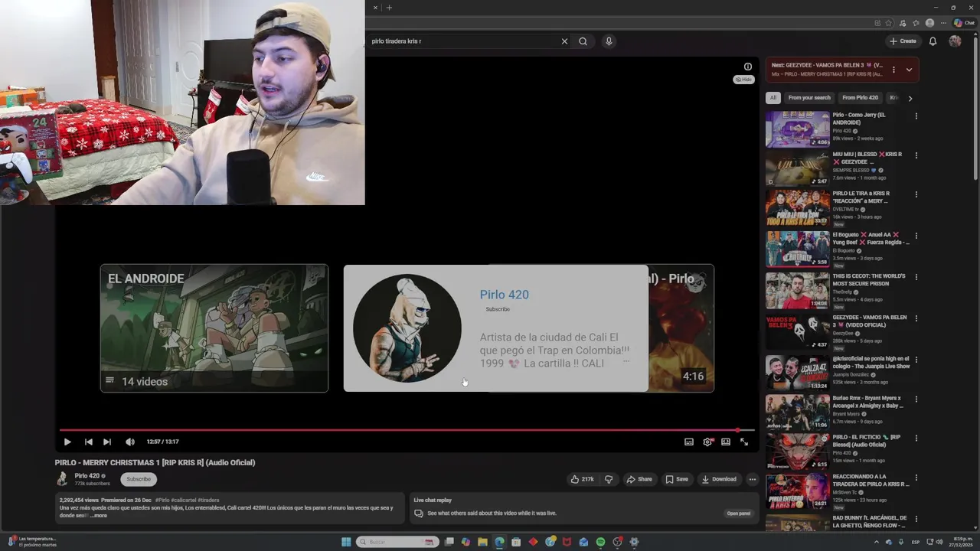This screenshot has height=551, width=980.
Task: Select the All filter chip
Action: 773,98
